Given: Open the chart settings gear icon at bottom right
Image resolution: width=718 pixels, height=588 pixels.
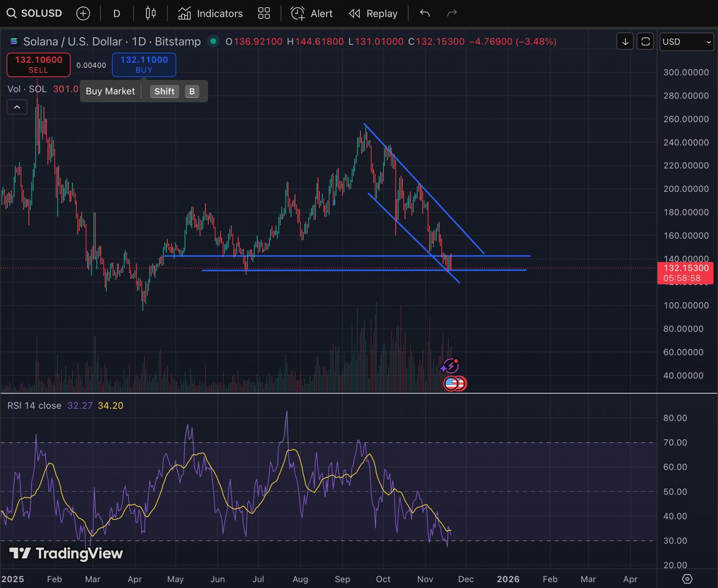Looking at the screenshot, I should (687, 578).
